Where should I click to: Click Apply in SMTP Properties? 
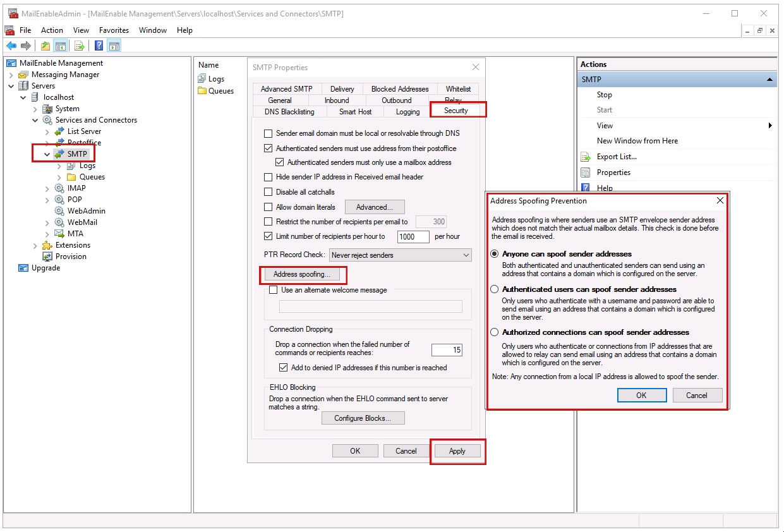coord(457,451)
